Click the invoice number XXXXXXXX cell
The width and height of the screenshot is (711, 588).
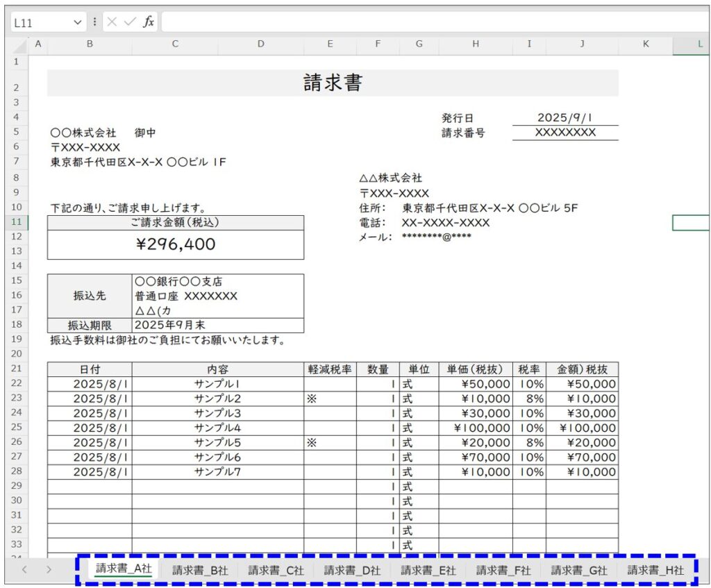[565, 133]
